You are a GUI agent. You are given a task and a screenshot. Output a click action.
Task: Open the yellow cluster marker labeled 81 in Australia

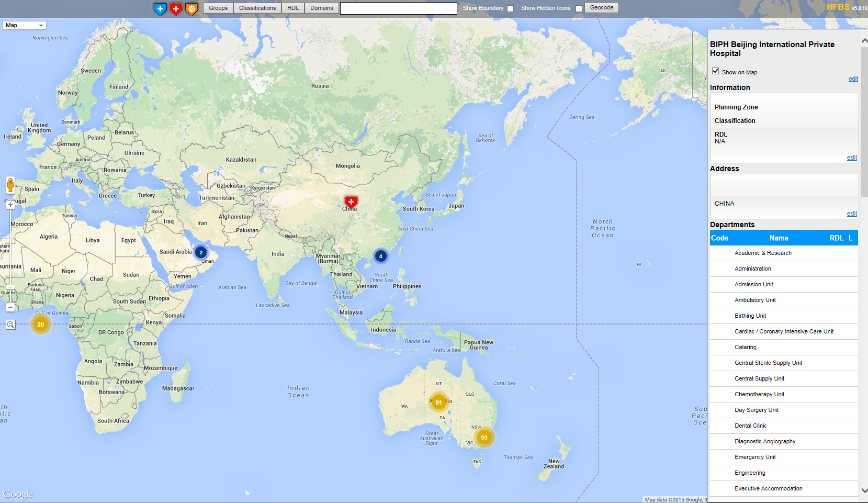pos(438,403)
